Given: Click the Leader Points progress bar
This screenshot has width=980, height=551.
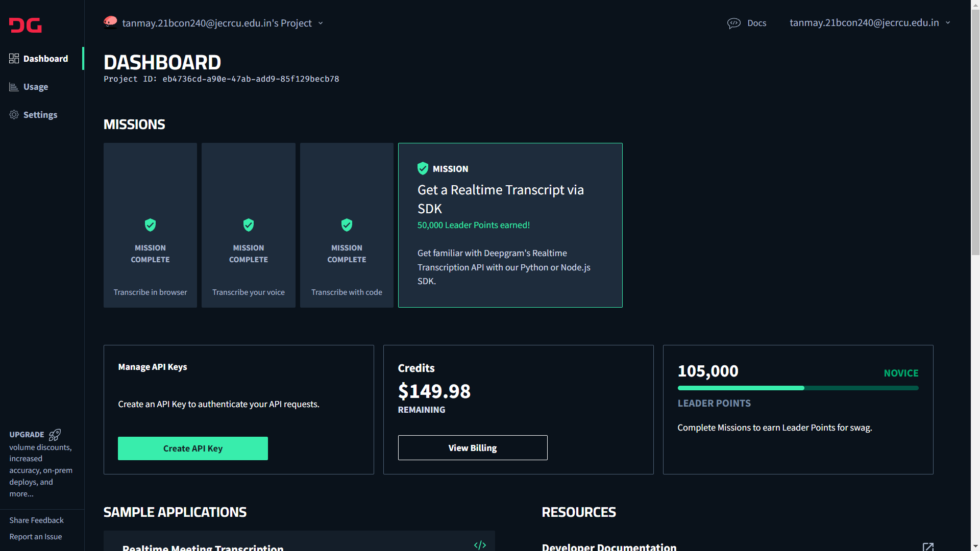Looking at the screenshot, I should [797, 388].
